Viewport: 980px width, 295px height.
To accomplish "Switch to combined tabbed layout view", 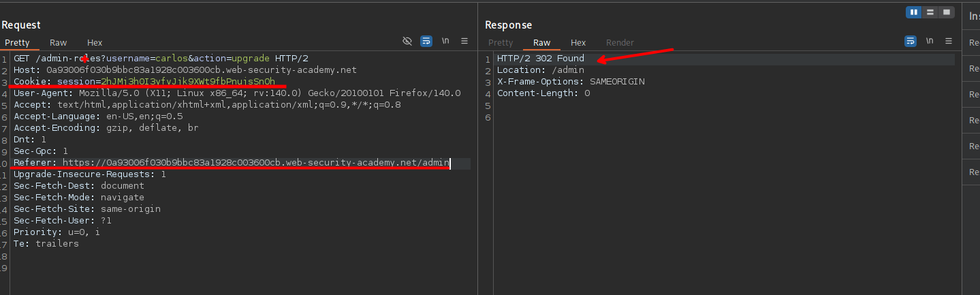I will 947,12.
